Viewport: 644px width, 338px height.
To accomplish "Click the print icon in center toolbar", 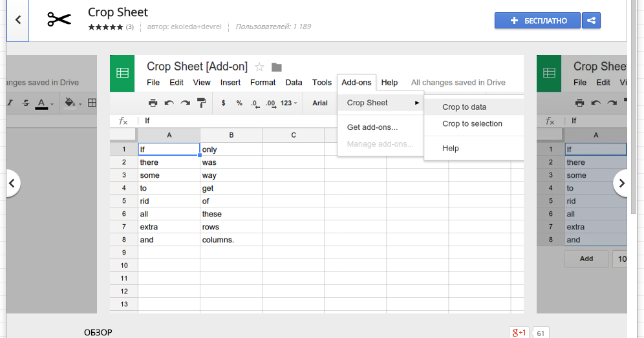I will [x=153, y=103].
